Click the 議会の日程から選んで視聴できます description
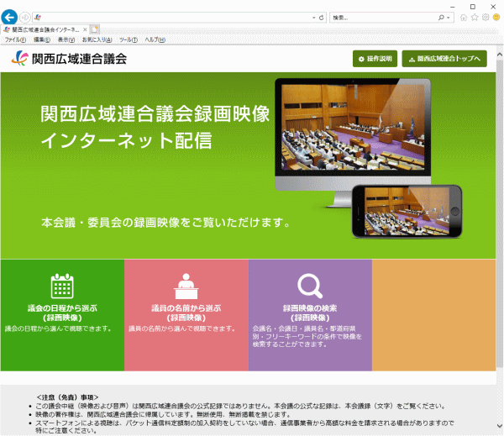This screenshot has height=436, width=504. click(x=59, y=328)
